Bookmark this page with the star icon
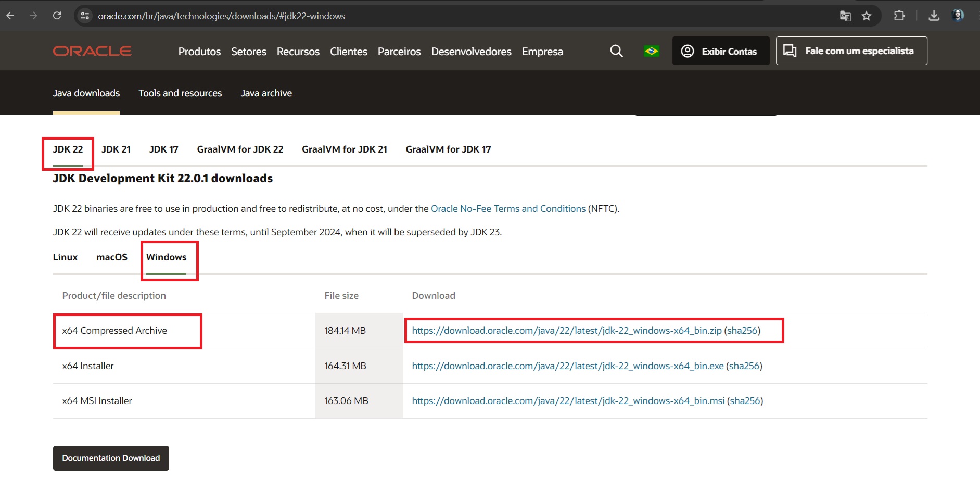 click(867, 16)
